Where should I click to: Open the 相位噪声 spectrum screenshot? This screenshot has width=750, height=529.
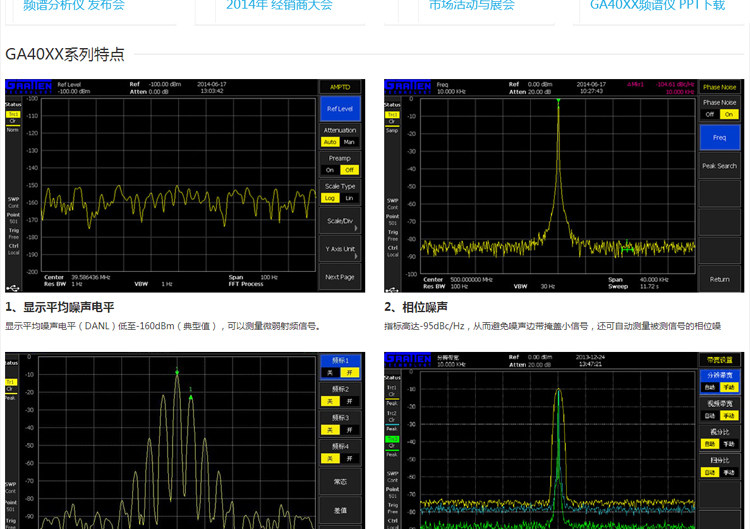tap(564, 186)
